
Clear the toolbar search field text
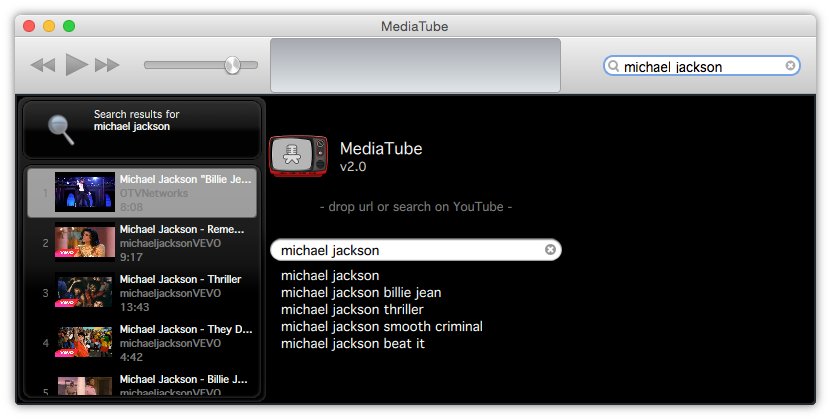click(790, 66)
